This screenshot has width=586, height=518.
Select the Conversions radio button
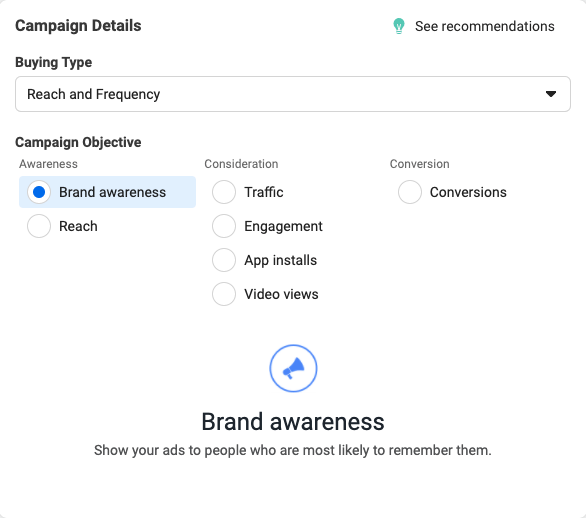pos(410,192)
